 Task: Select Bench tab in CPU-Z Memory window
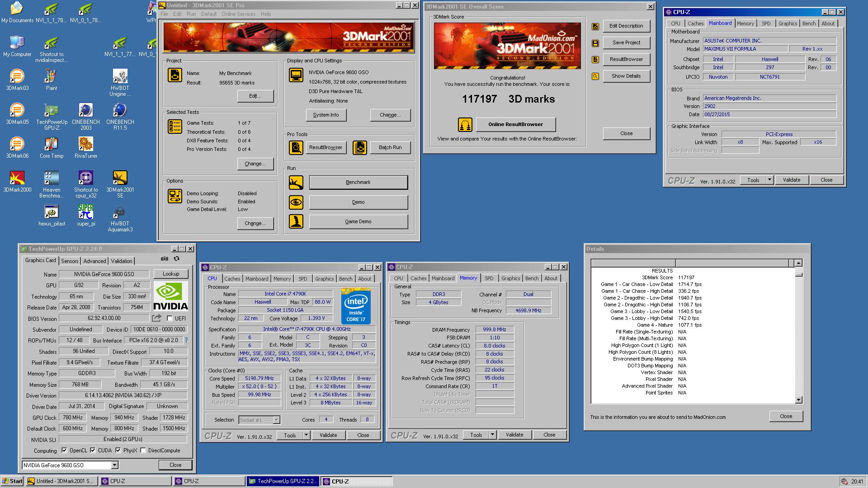tap(532, 278)
